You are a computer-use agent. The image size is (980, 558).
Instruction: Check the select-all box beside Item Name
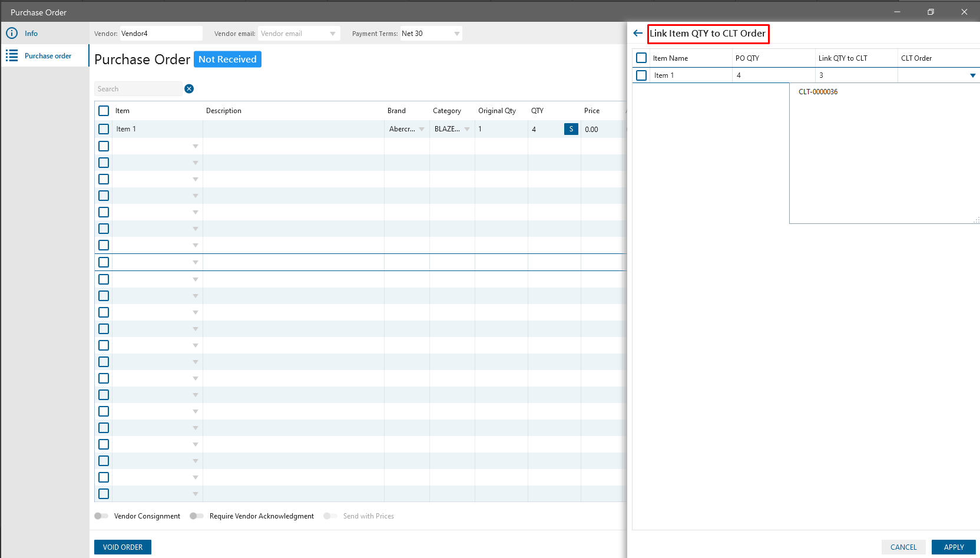point(641,58)
